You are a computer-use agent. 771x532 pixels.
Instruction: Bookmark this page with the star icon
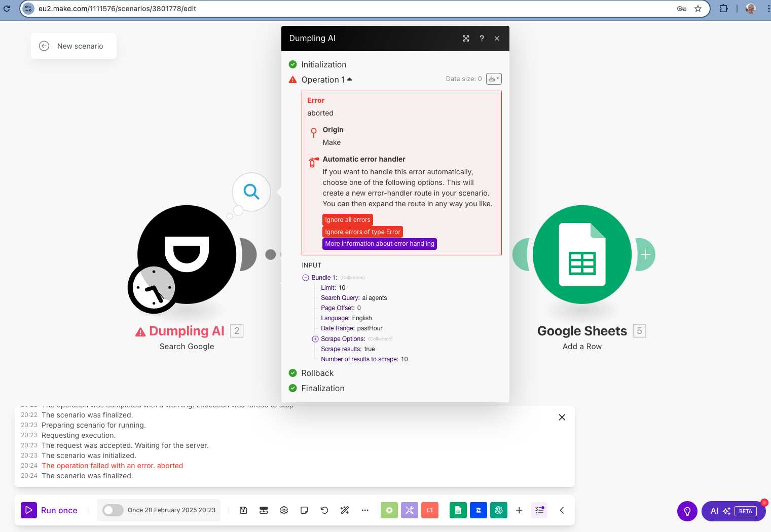pos(698,9)
